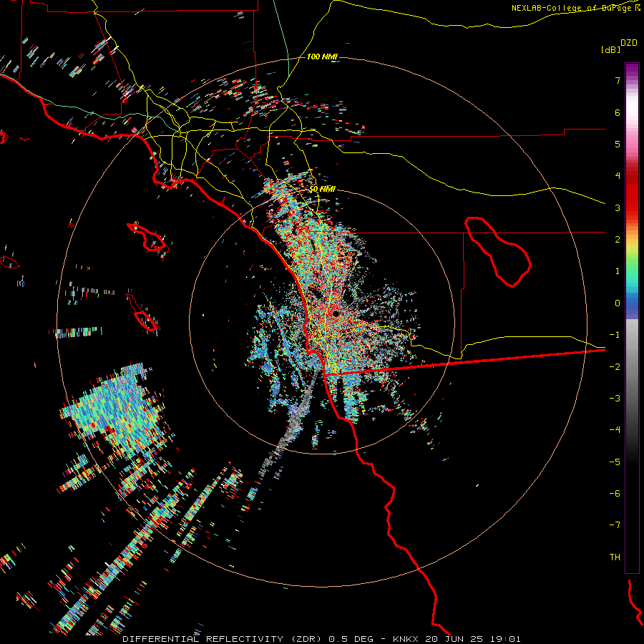The image size is (644, 644).
Task: Click the black radar site dot at center
Action: pyautogui.click(x=336, y=314)
